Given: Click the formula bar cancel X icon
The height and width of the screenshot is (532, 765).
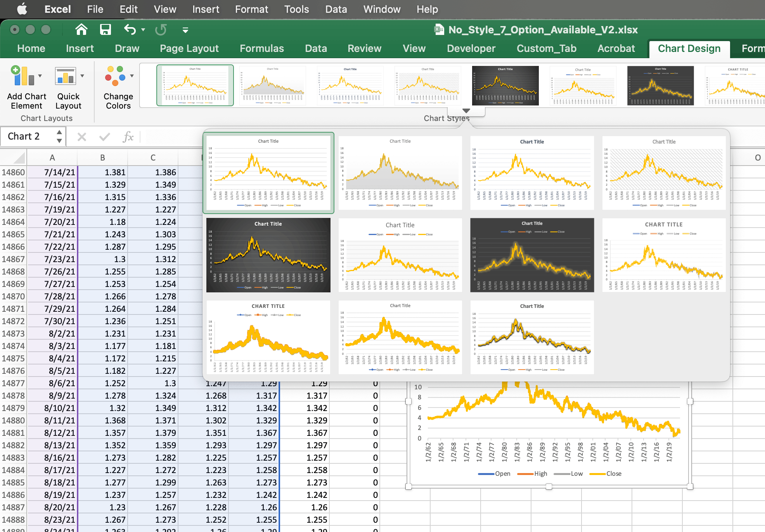Looking at the screenshot, I should coord(81,136).
